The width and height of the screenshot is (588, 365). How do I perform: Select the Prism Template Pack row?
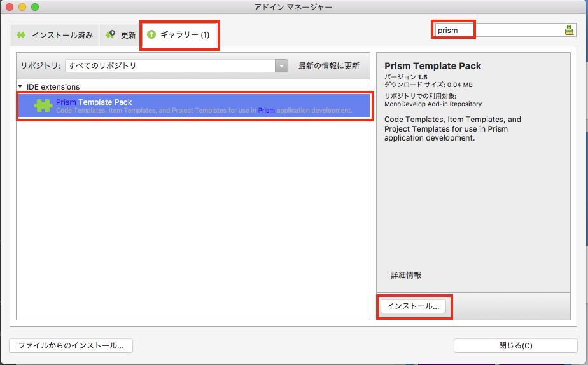click(x=193, y=106)
